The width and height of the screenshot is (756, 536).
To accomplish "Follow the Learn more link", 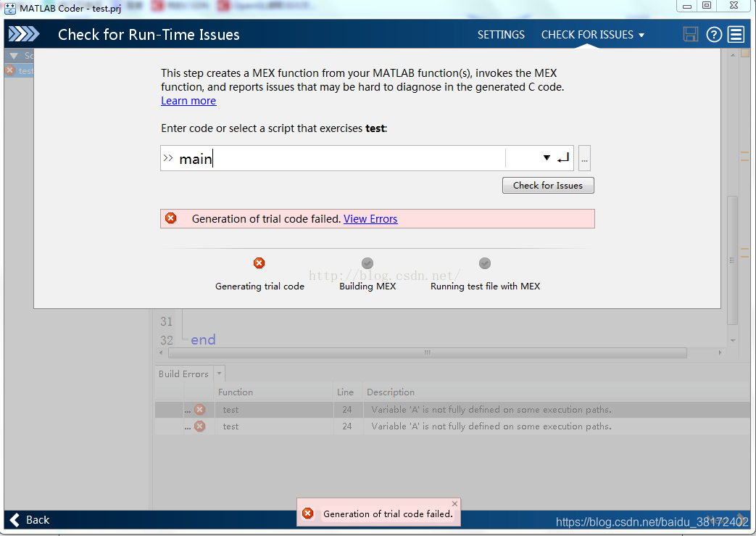I will [188, 101].
